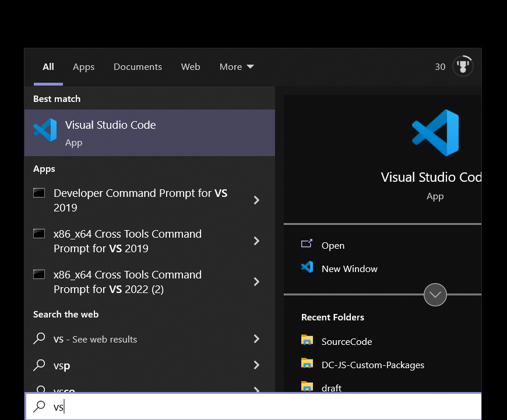
Task: Click the folder icon beside draft
Action: click(x=307, y=386)
